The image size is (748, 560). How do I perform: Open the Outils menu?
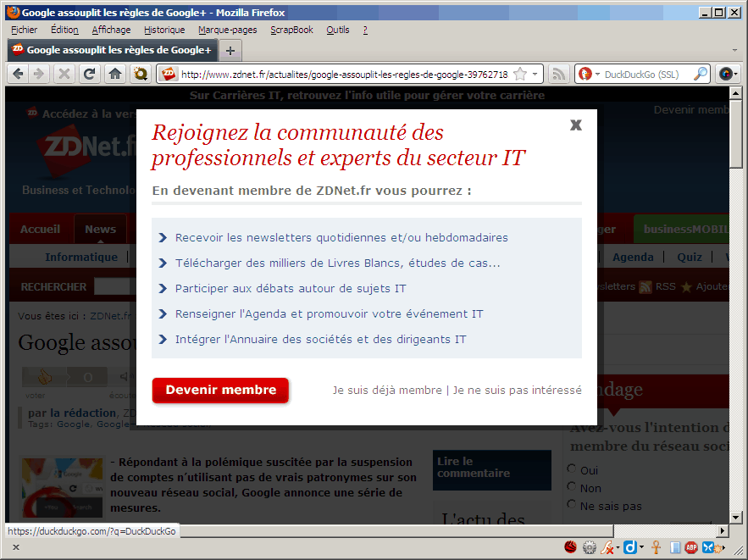point(338,30)
